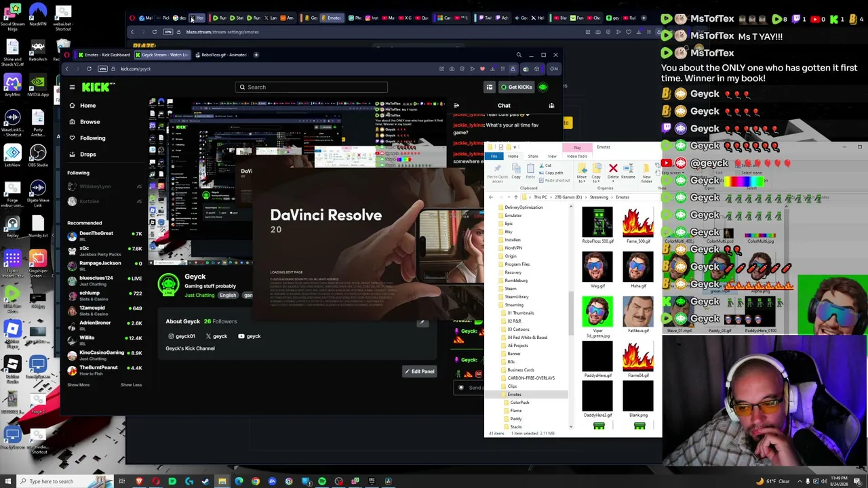The image size is (868, 488).
Task: Click the Edit Panel button
Action: click(x=419, y=371)
